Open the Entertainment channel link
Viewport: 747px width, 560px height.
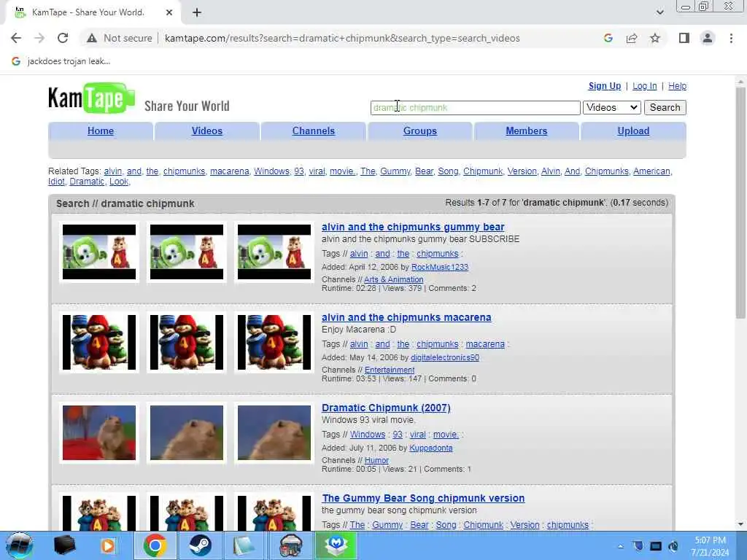pos(390,370)
